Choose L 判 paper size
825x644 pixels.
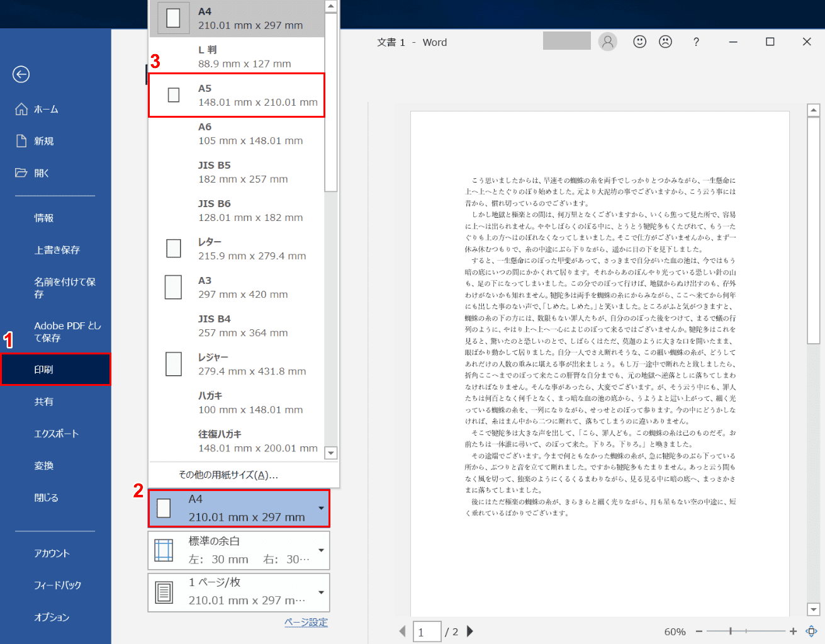237,57
